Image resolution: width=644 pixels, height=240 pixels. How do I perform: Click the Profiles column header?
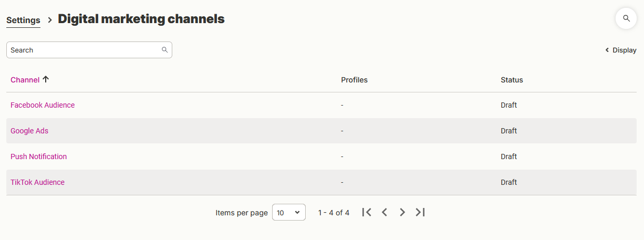[x=355, y=80]
